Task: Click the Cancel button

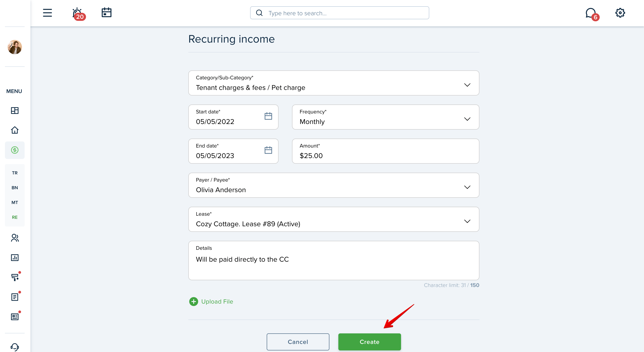Action: 298,342
